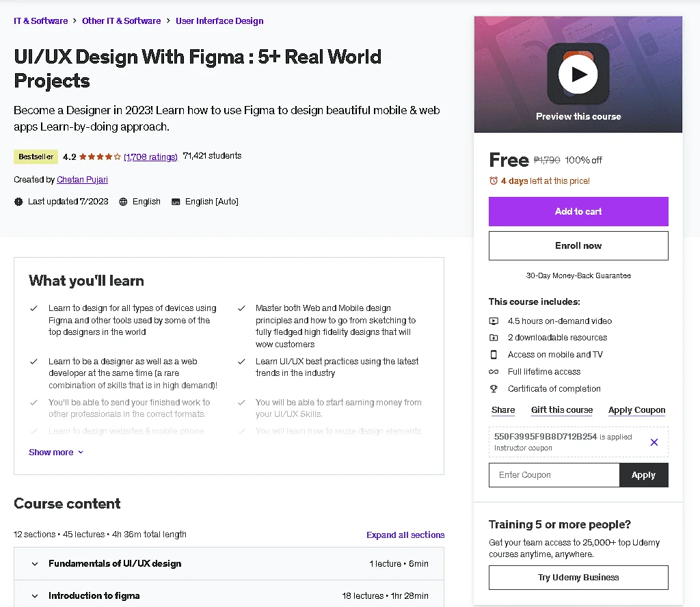Click the applied coupon code 550F3995F9B8D712B254

tap(545, 437)
